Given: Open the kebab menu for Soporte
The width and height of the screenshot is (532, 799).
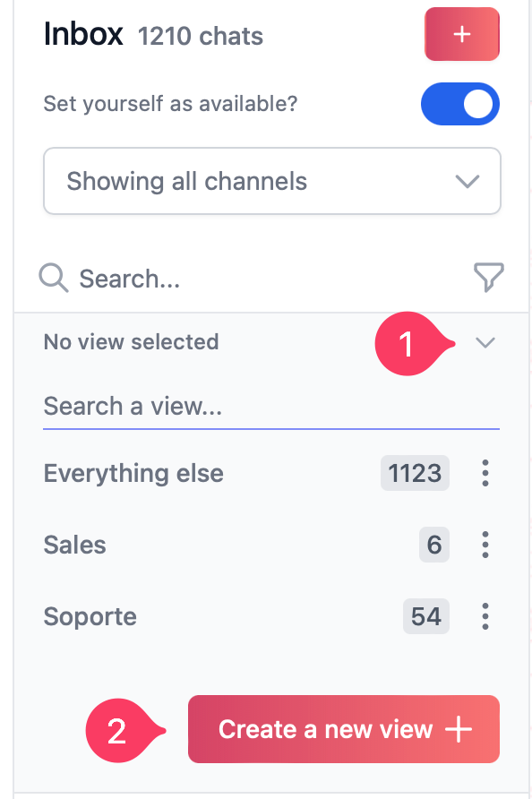Looking at the screenshot, I should coord(485,616).
